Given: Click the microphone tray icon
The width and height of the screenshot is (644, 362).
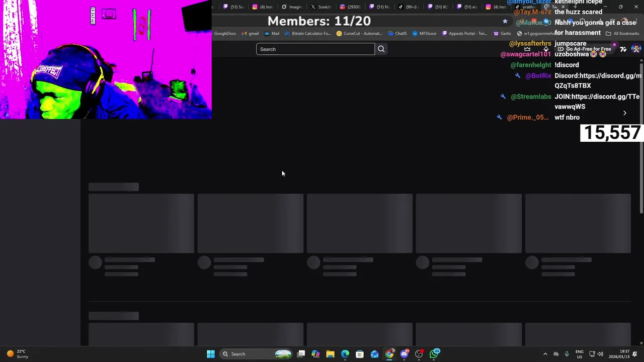Looking at the screenshot, I should click(x=567, y=354).
